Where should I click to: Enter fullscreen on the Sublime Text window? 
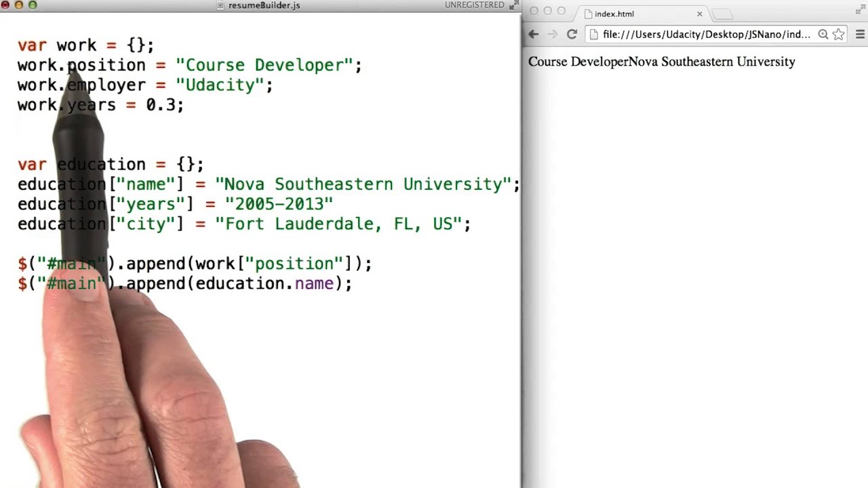pos(513,5)
